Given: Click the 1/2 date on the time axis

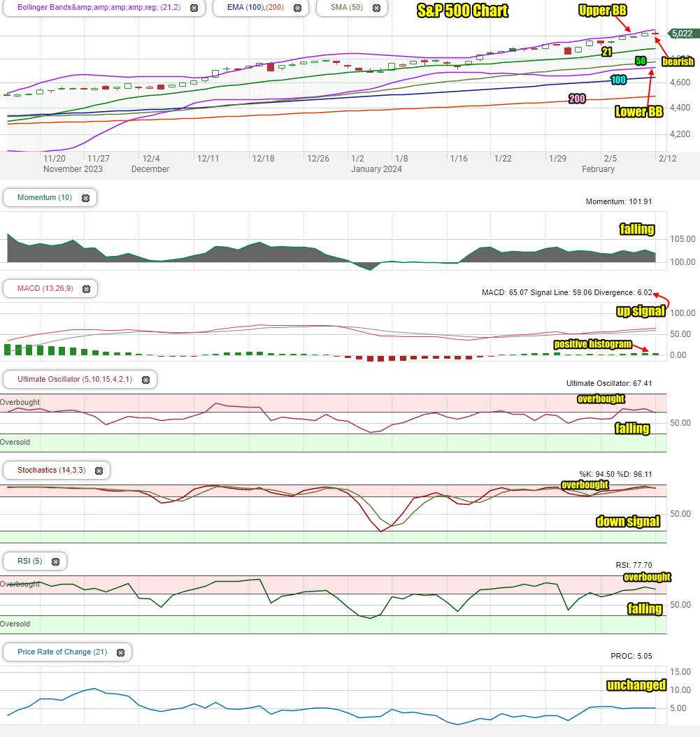Looking at the screenshot, I should 357,159.
